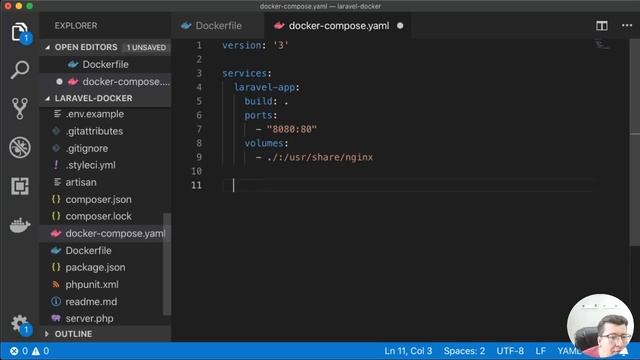Click the "ports:" line in editor
640x360 pixels.
click(x=261, y=116)
